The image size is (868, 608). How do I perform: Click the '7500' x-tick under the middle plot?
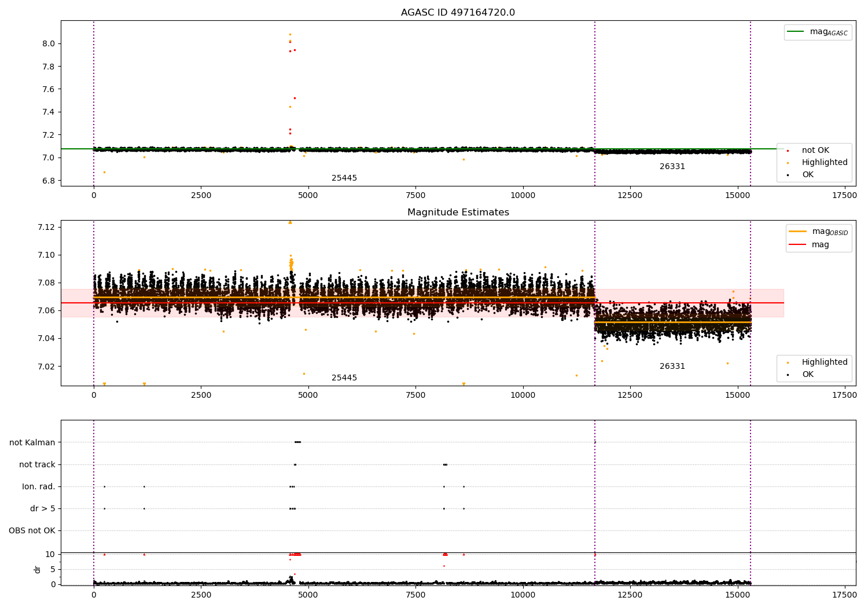click(x=415, y=395)
